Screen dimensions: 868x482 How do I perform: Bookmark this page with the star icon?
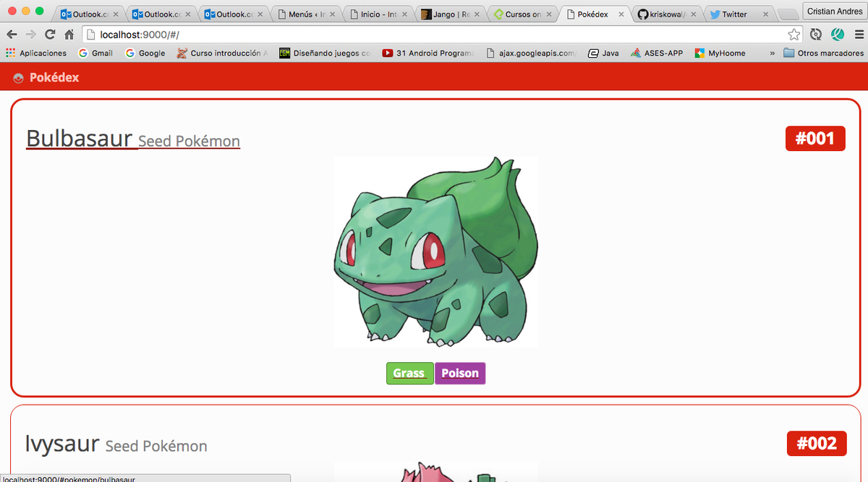tap(794, 34)
